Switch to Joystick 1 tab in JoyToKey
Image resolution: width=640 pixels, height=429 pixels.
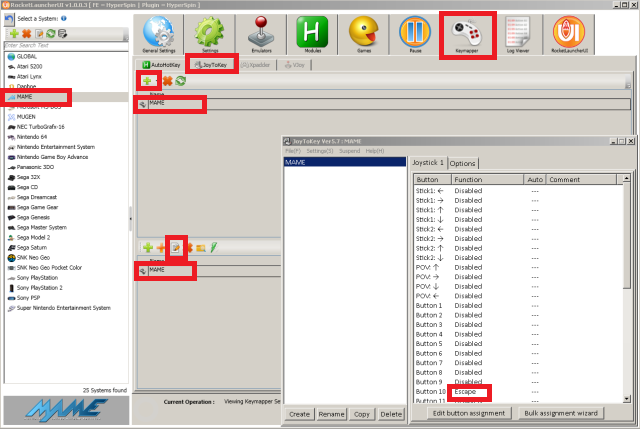(428, 162)
